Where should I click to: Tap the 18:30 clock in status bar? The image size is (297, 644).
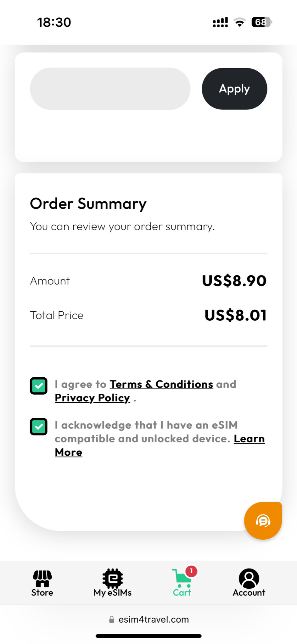point(54,22)
